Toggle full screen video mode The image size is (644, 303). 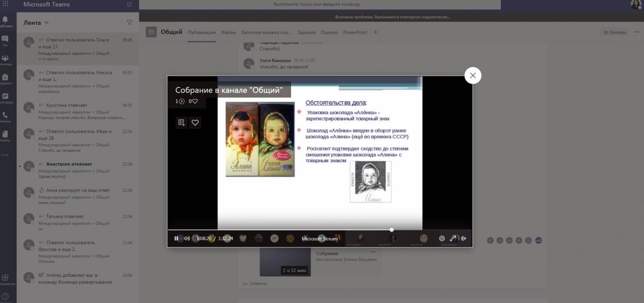453,238
